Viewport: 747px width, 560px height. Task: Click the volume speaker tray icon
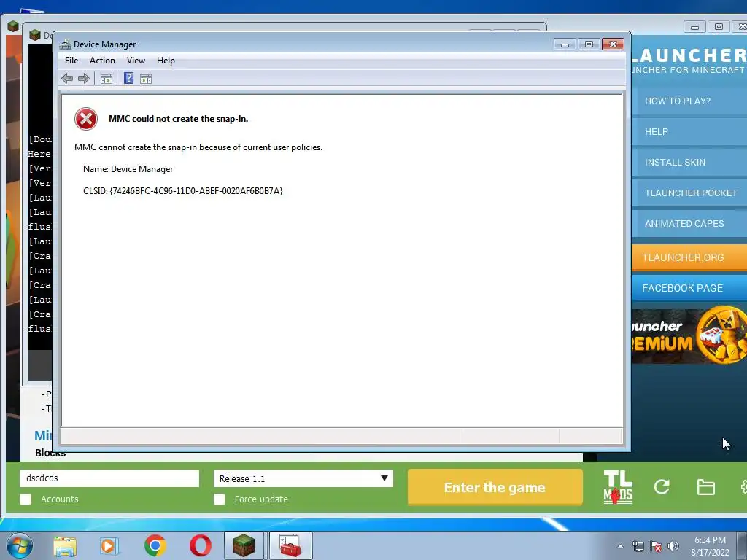[673, 546]
